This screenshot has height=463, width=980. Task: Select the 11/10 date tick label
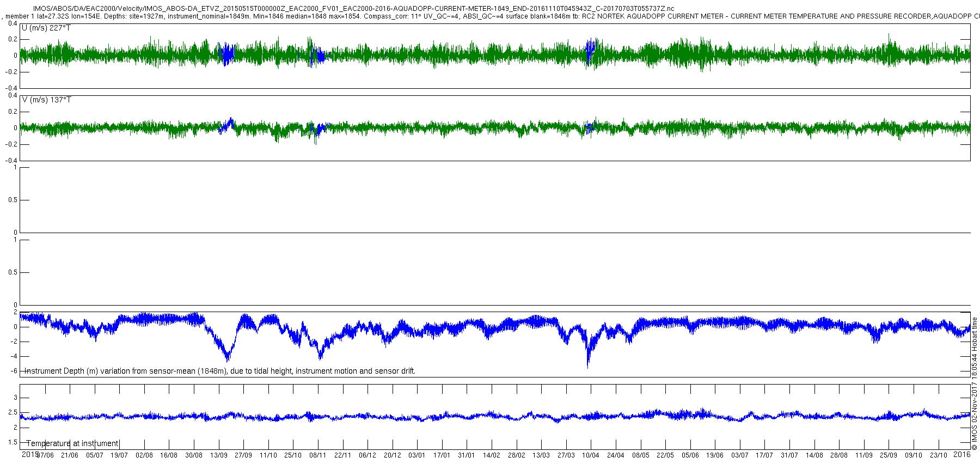268,455
